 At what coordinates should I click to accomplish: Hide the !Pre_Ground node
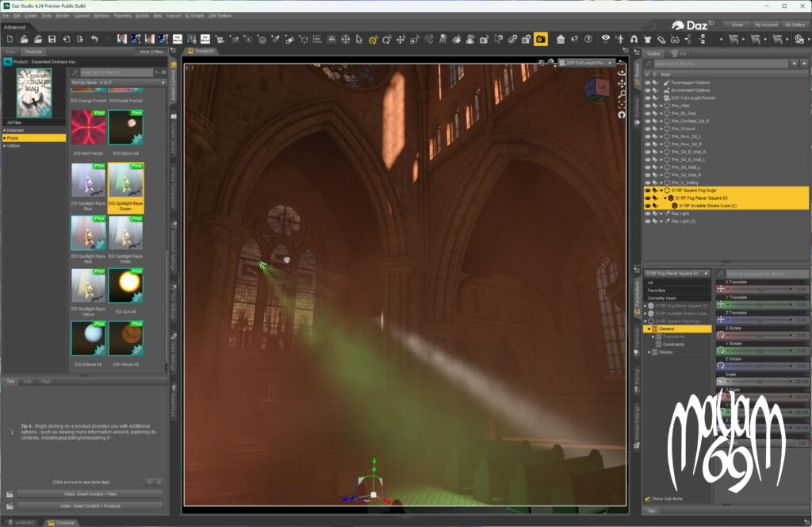point(647,129)
